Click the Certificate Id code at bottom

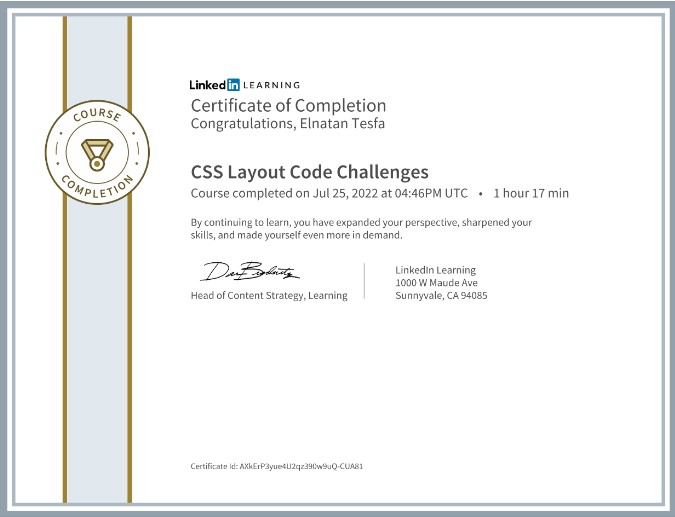tap(276, 466)
